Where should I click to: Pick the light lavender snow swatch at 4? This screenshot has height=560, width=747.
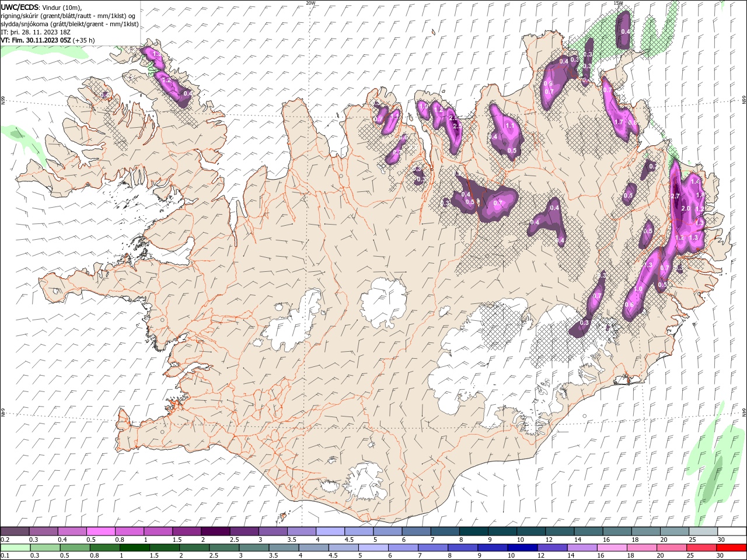[x=330, y=531]
